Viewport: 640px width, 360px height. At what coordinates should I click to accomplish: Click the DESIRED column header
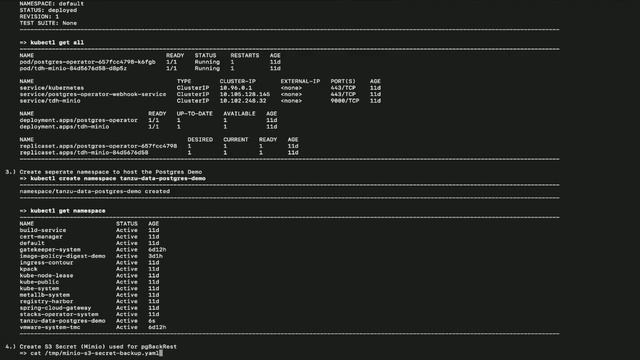coord(200,140)
